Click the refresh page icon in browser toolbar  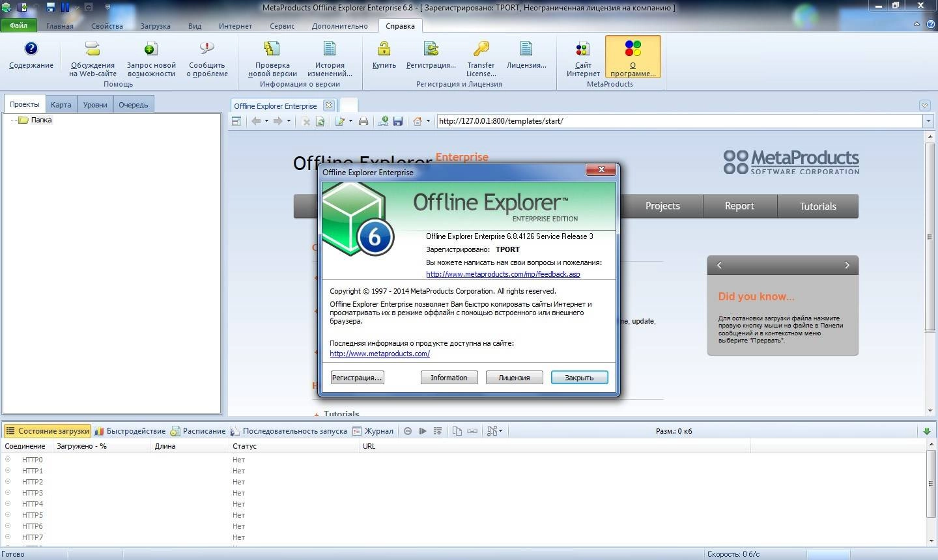click(320, 121)
